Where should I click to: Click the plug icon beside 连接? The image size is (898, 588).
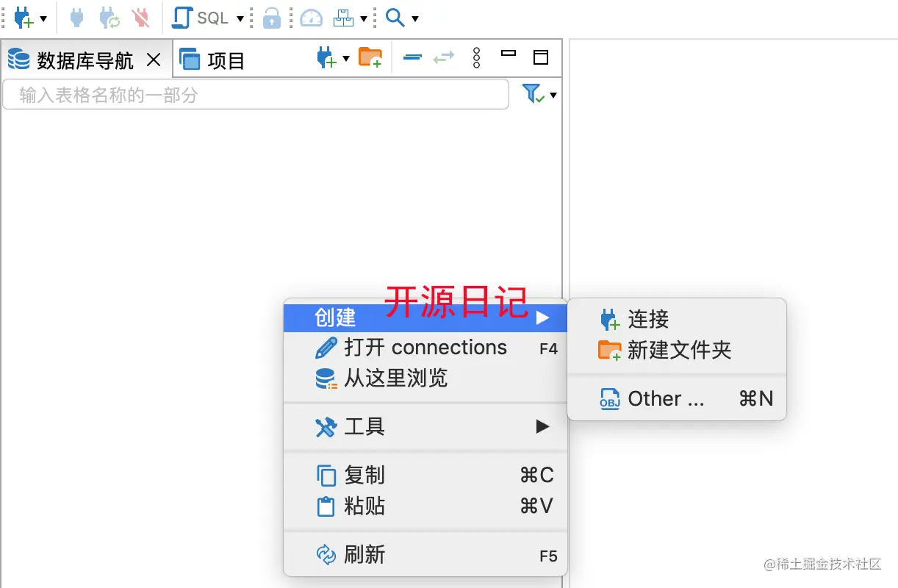coord(610,319)
